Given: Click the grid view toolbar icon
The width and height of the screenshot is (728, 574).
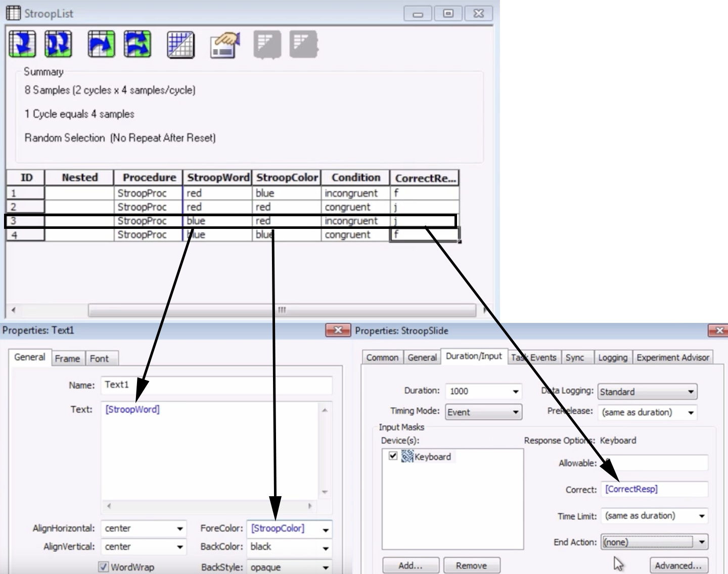Looking at the screenshot, I should [180, 44].
